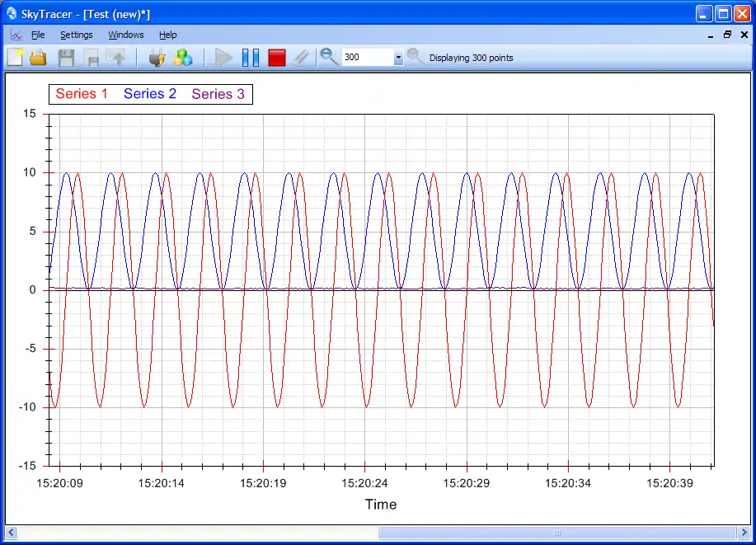Open the series colors icon
Screen dimensions: 756x545
pyautogui.click(x=182, y=58)
